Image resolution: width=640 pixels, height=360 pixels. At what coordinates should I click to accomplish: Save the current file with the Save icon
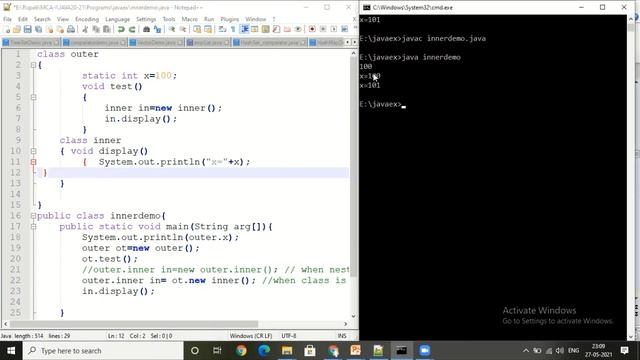(27, 29)
